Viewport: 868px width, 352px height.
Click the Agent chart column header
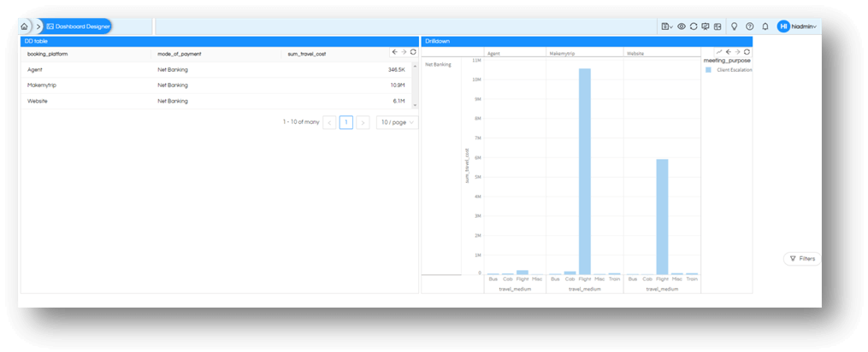(x=493, y=54)
